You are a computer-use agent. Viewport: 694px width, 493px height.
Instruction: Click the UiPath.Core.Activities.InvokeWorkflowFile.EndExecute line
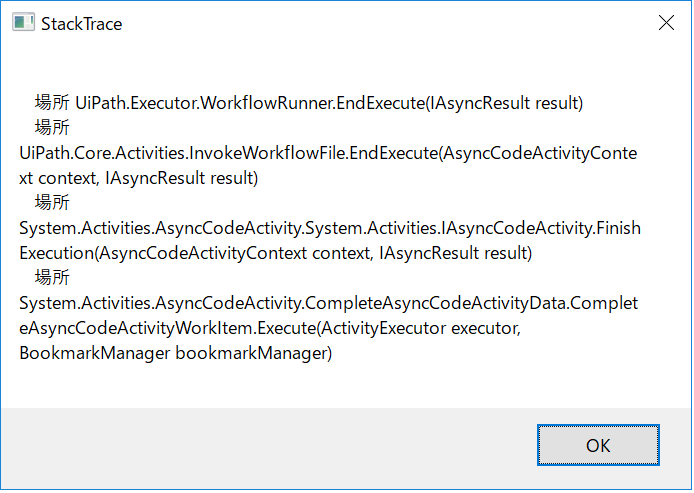pos(328,153)
